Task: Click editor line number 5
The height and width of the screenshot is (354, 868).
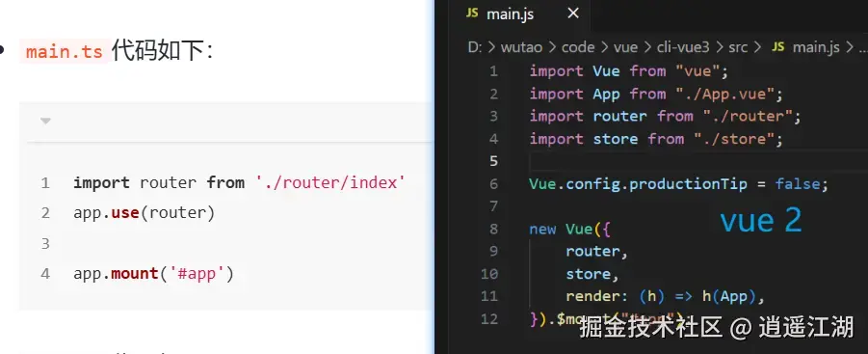Action: 493,161
